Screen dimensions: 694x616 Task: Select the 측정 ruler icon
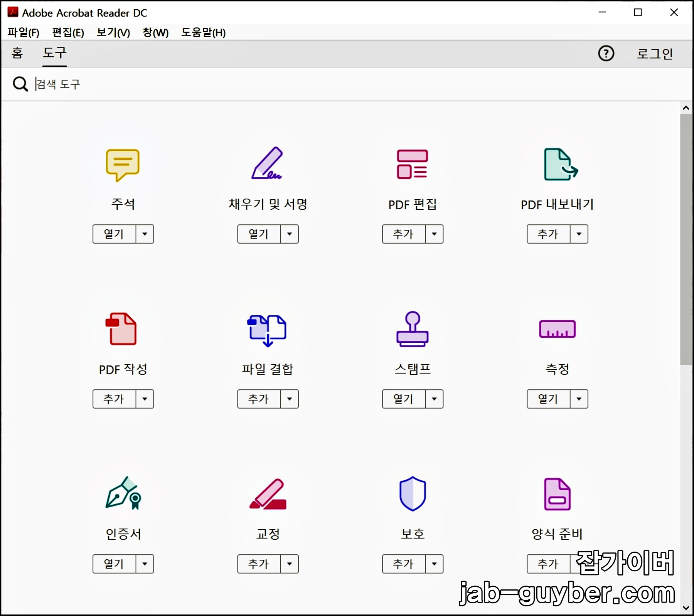tap(557, 329)
